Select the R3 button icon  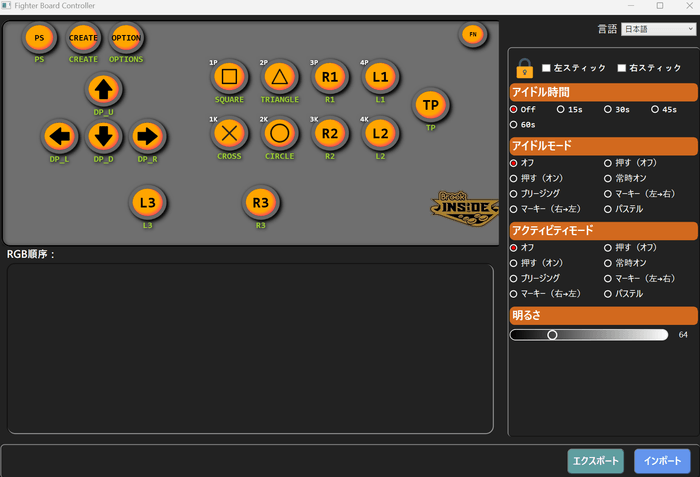261,203
